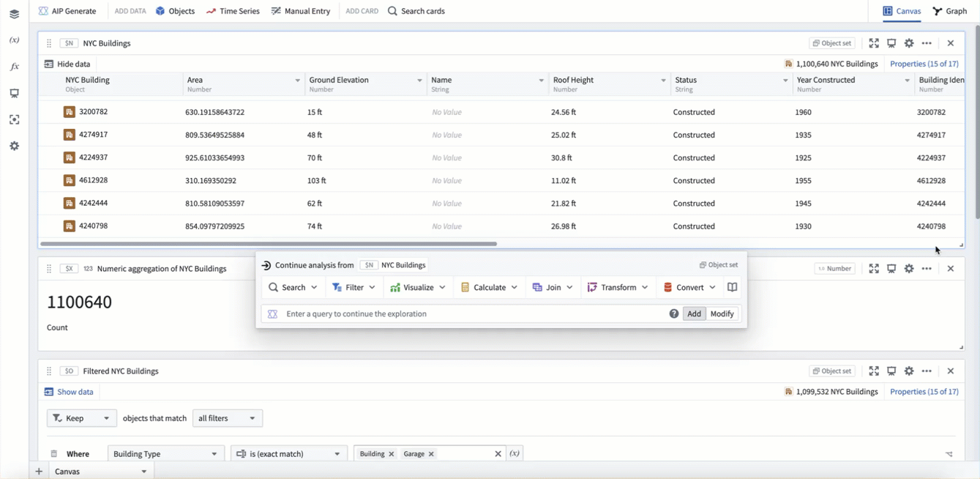This screenshot has height=479, width=980.
Task: Grab drag handle of NYC Buildings card
Action: point(49,43)
